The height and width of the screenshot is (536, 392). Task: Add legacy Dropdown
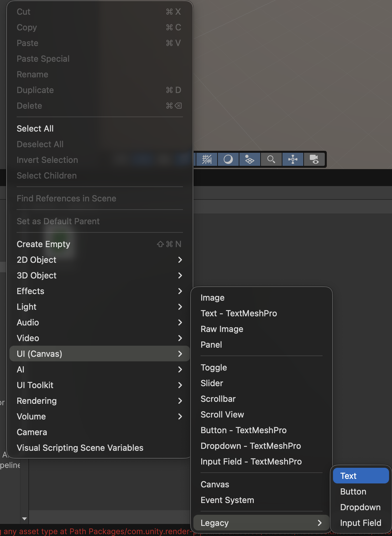361,507
